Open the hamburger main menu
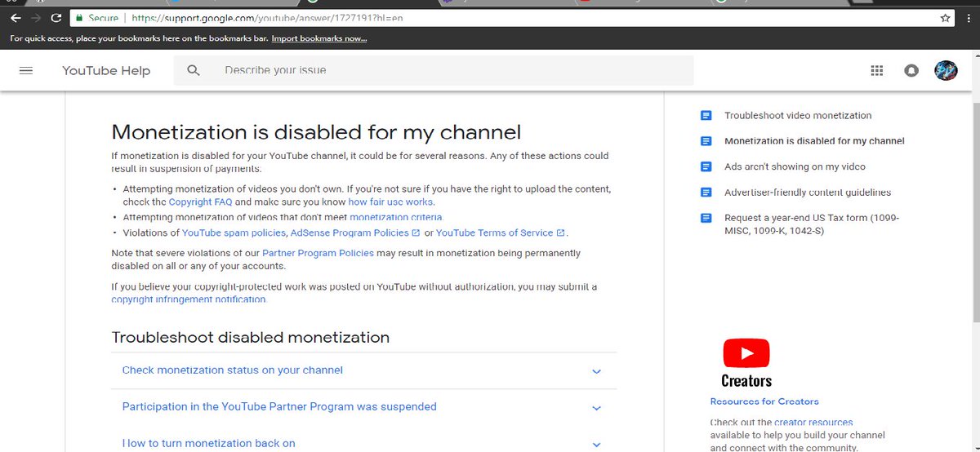 (x=25, y=71)
